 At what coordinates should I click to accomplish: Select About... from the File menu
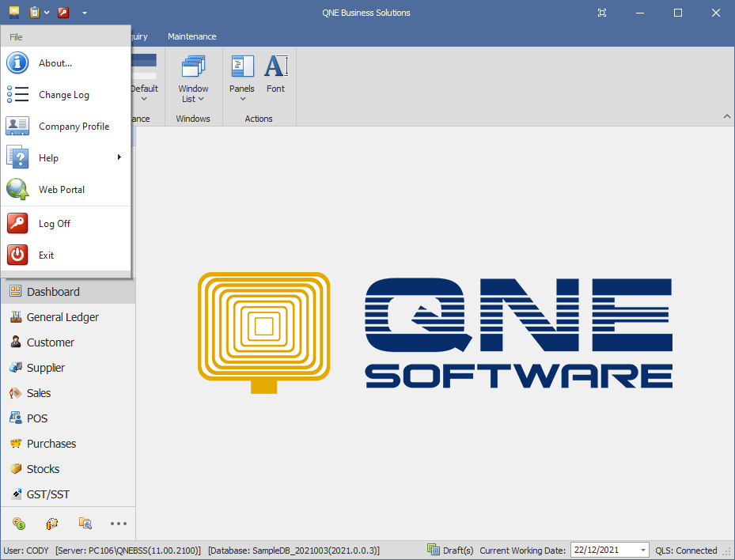click(66, 63)
